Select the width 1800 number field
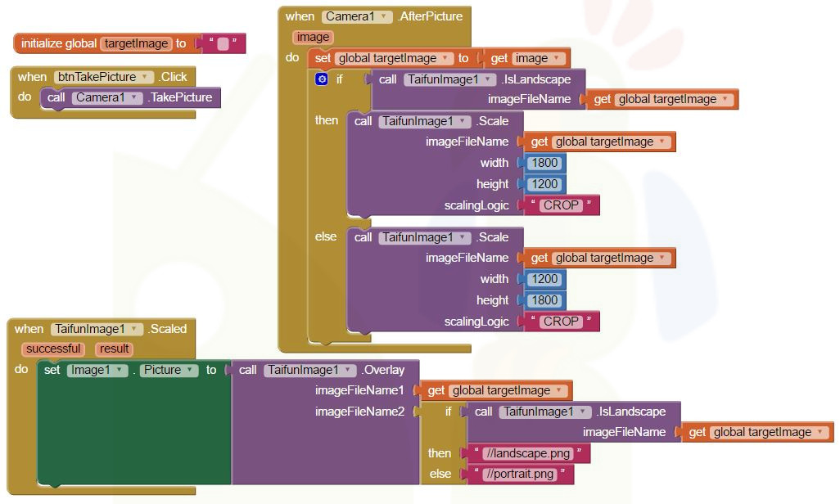The image size is (840, 504). [544, 163]
